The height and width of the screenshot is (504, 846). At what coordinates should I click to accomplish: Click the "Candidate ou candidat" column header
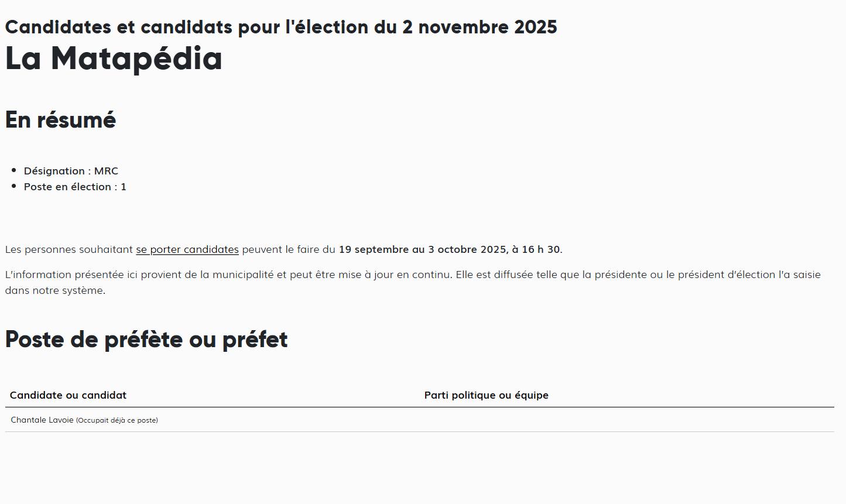coord(68,395)
